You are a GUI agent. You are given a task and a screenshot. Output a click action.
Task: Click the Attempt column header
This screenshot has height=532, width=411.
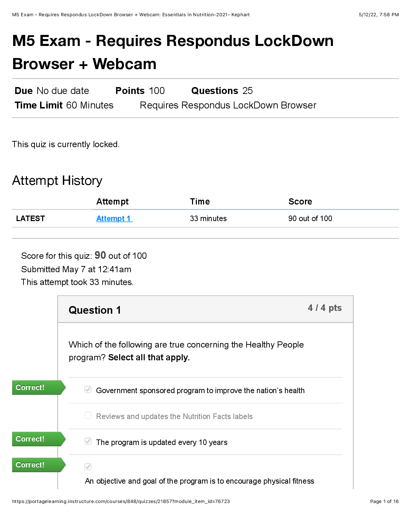tap(112, 201)
